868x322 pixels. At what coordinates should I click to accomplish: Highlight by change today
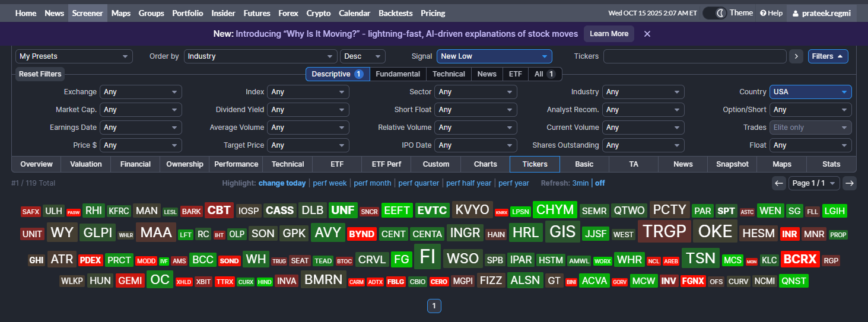point(282,183)
